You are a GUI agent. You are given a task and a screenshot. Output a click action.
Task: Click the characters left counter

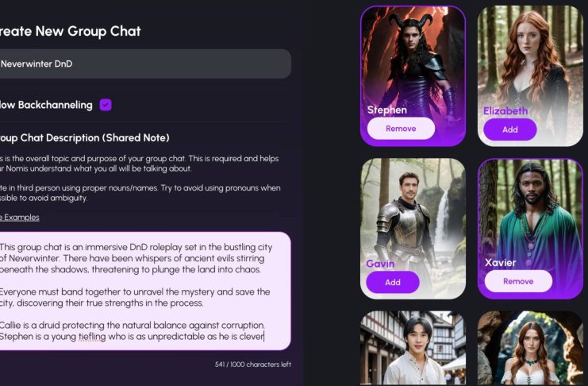253,365
